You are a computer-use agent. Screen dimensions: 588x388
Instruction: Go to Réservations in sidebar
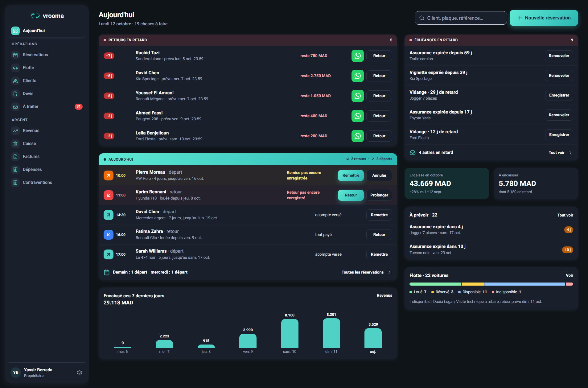tap(47, 55)
